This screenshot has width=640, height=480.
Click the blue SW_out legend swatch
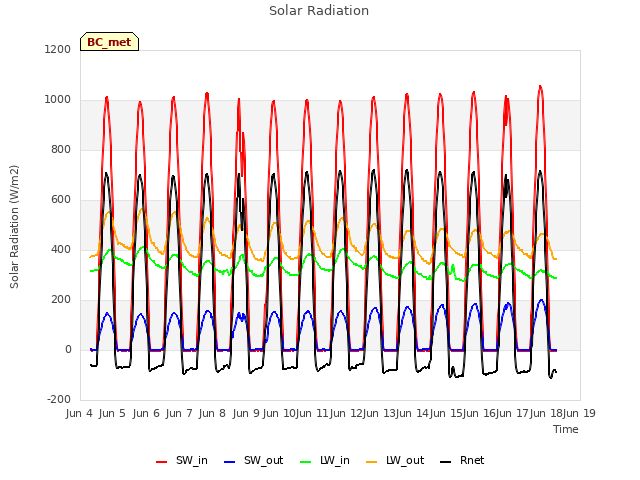[230, 462]
